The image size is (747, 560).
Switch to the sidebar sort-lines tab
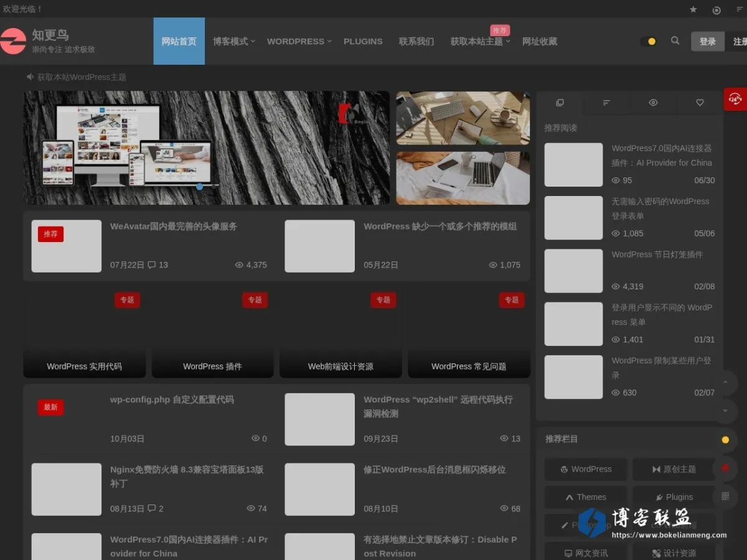click(606, 103)
